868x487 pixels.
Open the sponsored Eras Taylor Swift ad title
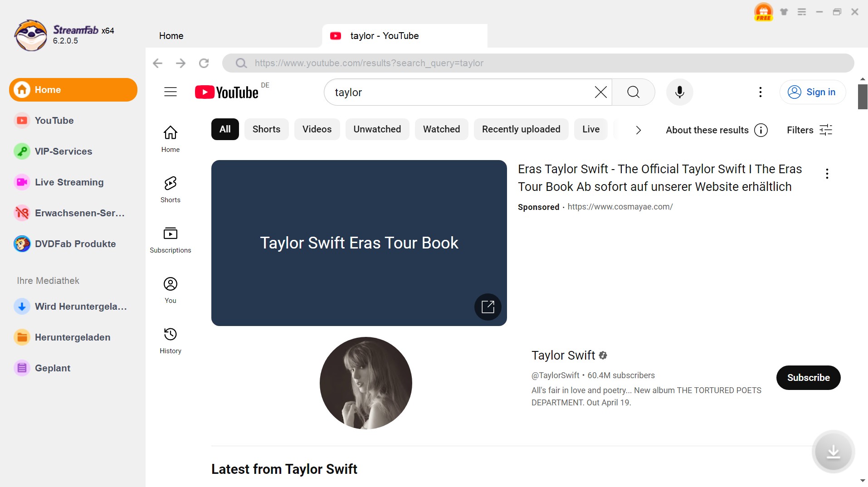[660, 178]
